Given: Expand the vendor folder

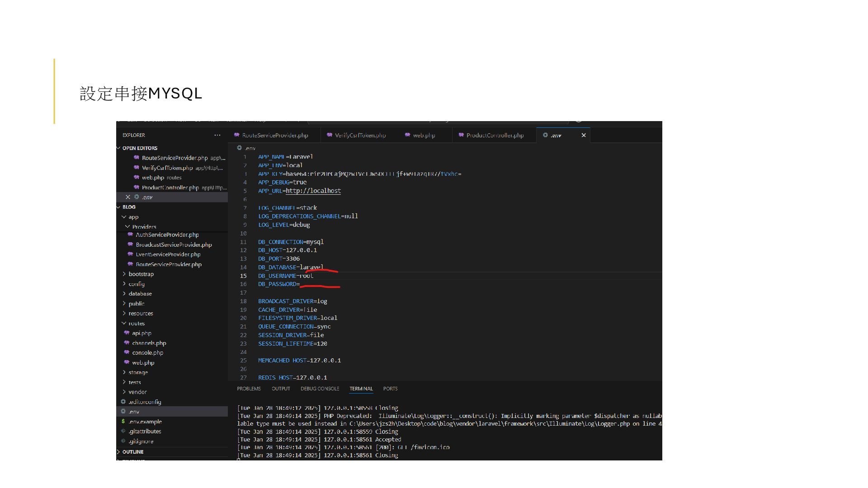Looking at the screenshot, I should point(124,392).
